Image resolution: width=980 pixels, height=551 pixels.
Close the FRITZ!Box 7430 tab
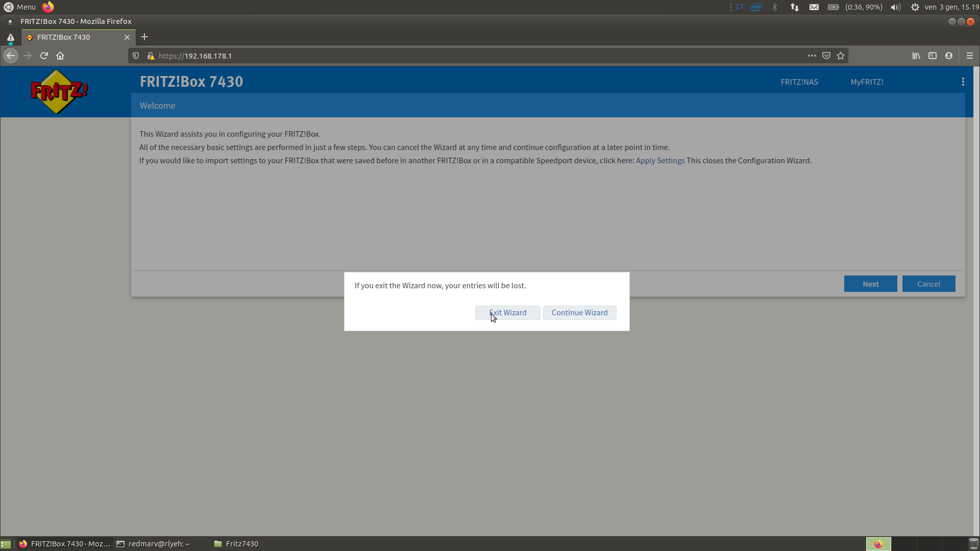(127, 37)
